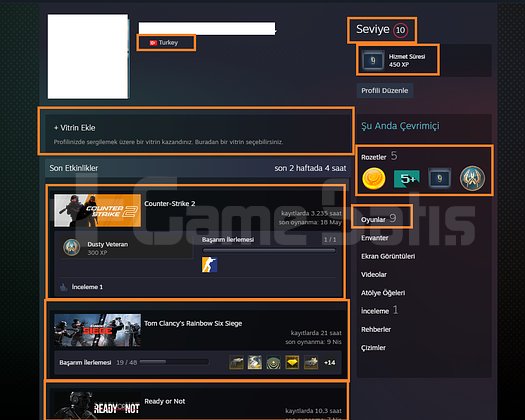Open the Ready or Not thumbnail
The width and height of the screenshot is (525, 420).
tap(97, 405)
